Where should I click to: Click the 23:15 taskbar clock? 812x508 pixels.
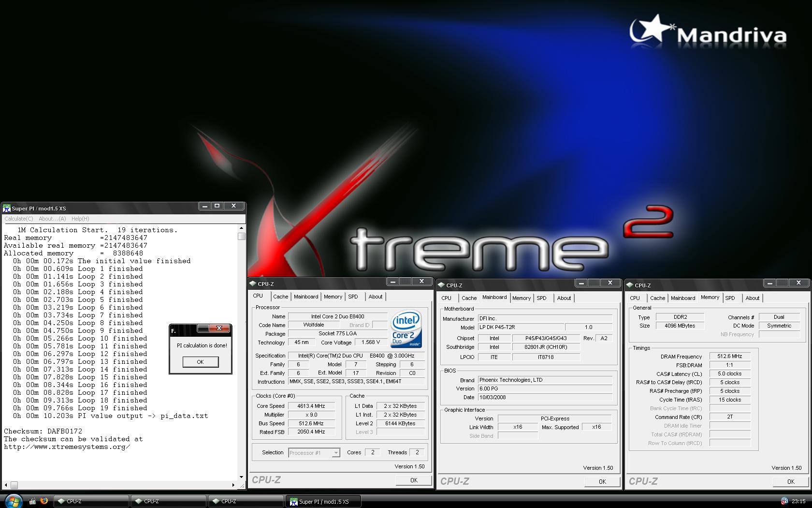(798, 501)
